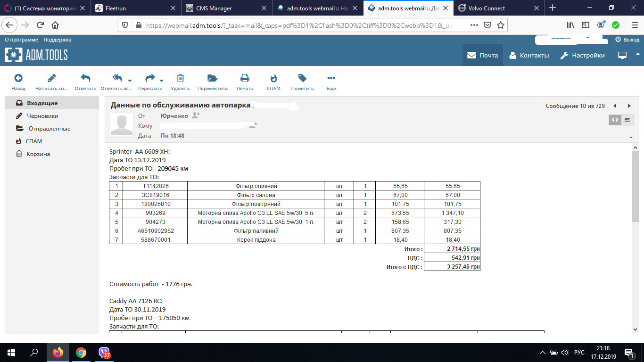Mark message as СПАМ flame icon
The image size is (644, 362).
click(273, 78)
